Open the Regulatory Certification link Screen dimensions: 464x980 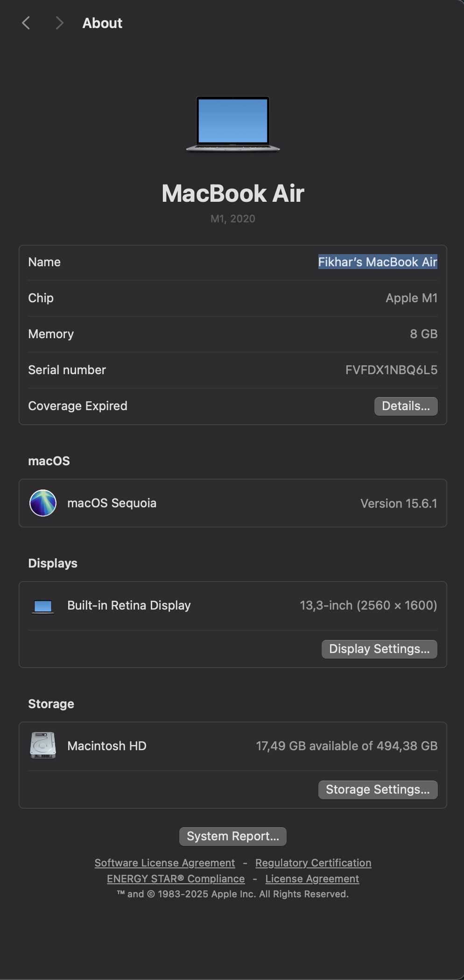point(313,863)
